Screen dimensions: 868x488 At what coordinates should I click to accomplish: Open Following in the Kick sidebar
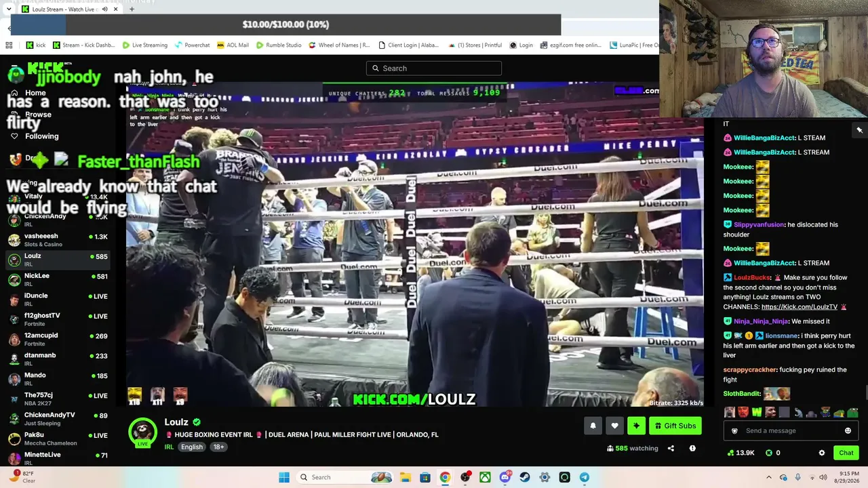(x=34, y=136)
